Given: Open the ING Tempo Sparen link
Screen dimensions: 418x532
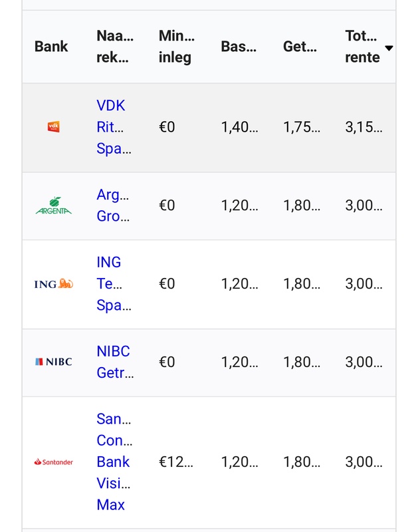Looking at the screenshot, I should [114, 284].
